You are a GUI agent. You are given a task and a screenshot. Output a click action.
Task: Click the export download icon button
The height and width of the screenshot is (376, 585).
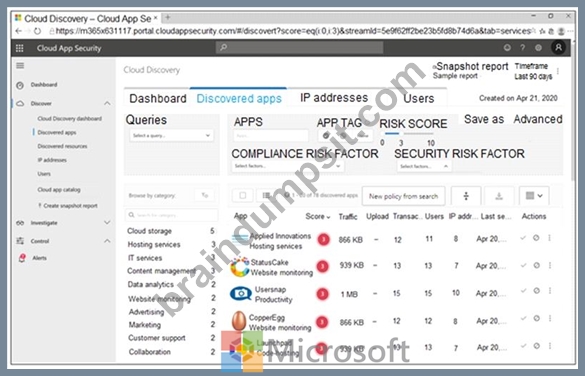coord(499,196)
